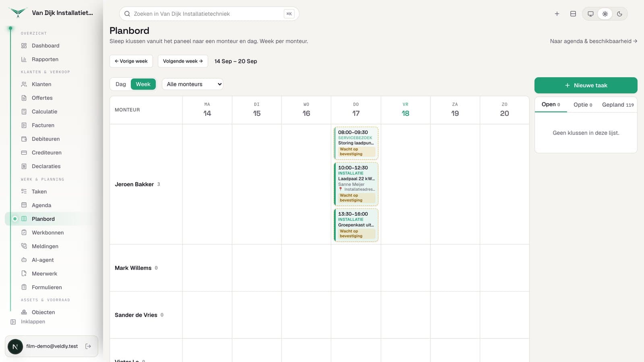This screenshot has height=362, width=644.
Task: Click the film-demo@veldly.test account avatar
Action: (x=15, y=346)
